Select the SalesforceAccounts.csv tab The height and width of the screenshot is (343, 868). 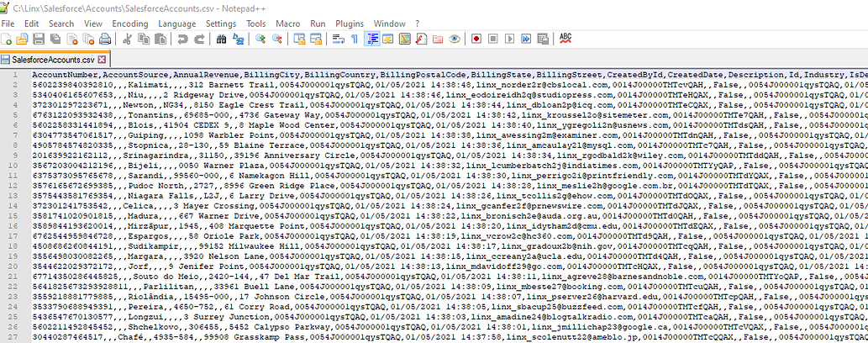pyautogui.click(x=53, y=59)
